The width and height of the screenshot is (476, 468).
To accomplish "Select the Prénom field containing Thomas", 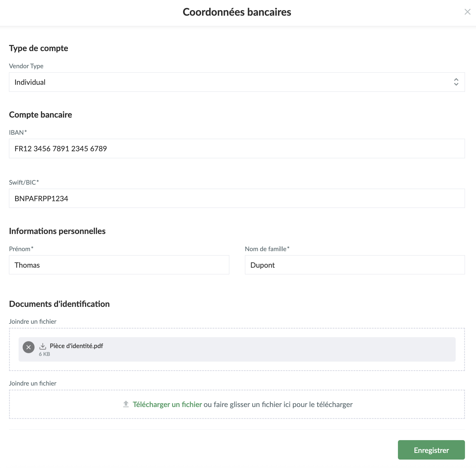I will click(x=119, y=265).
